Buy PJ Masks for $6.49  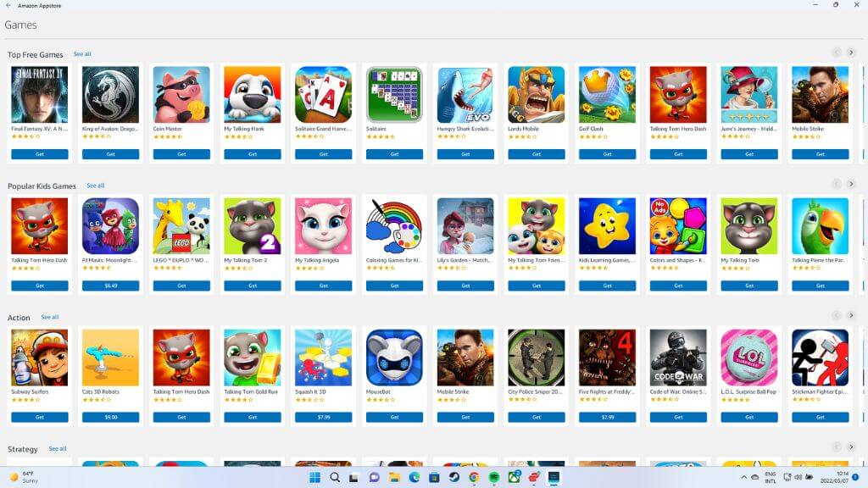coord(110,286)
